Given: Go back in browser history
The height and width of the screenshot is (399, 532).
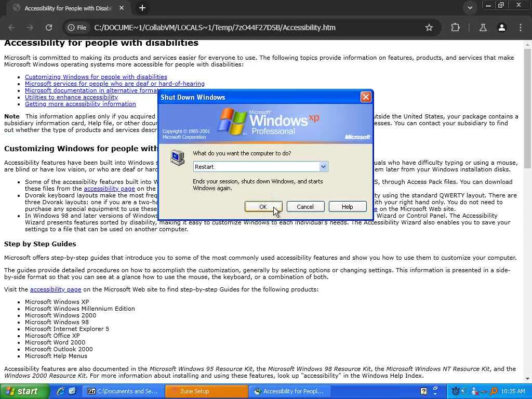Looking at the screenshot, I should click(x=11, y=28).
